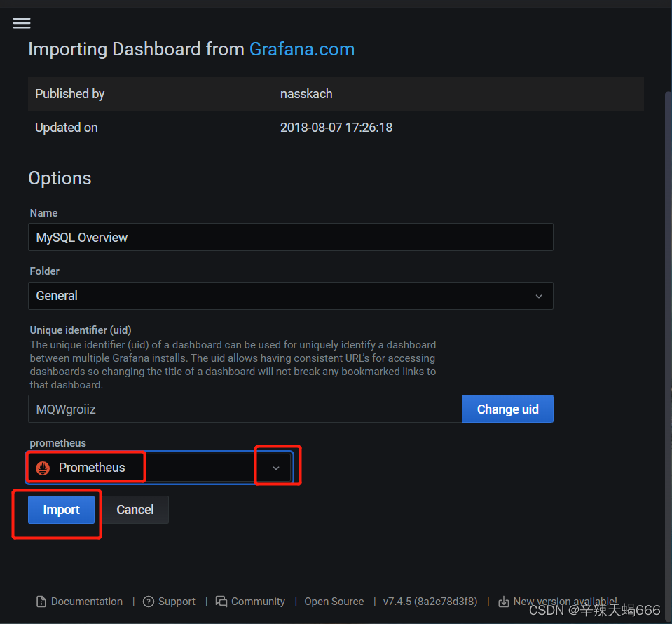The width and height of the screenshot is (672, 624).
Task: Click the New version available download icon
Action: [504, 602]
